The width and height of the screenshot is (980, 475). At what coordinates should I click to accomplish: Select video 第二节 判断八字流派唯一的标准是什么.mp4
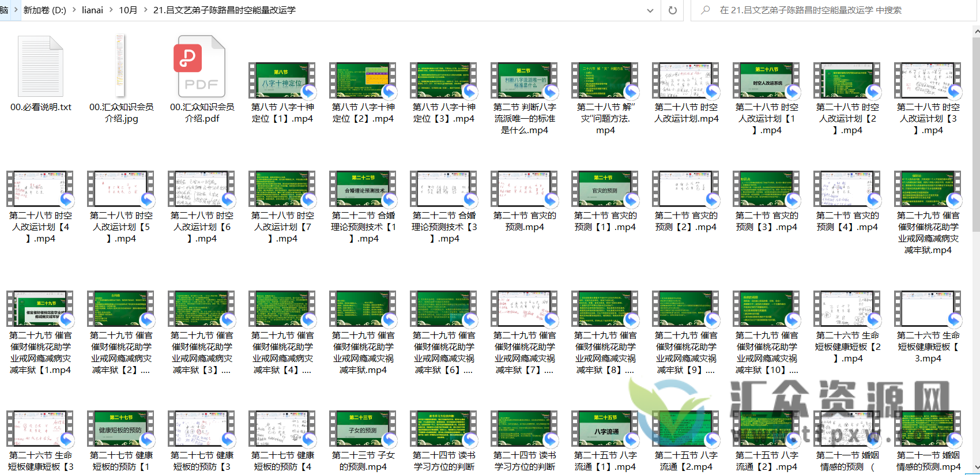click(524, 81)
